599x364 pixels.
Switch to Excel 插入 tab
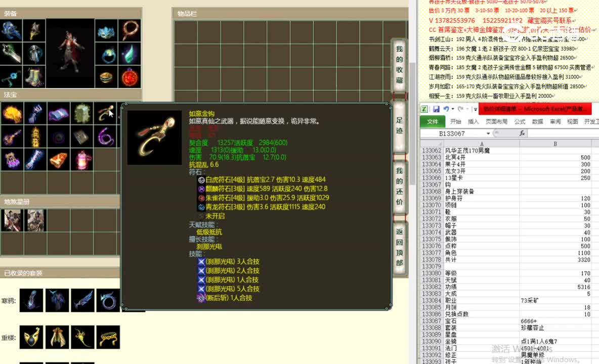pos(474,121)
